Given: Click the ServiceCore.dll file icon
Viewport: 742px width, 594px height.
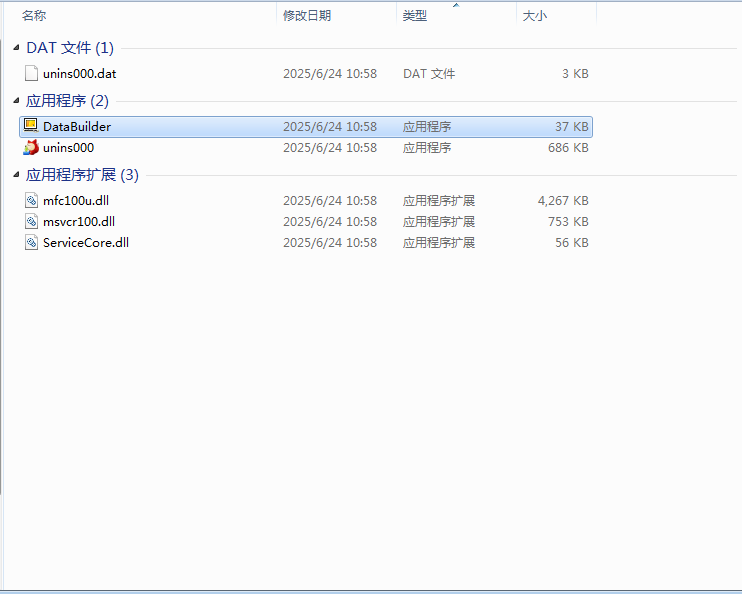Looking at the screenshot, I should (31, 242).
